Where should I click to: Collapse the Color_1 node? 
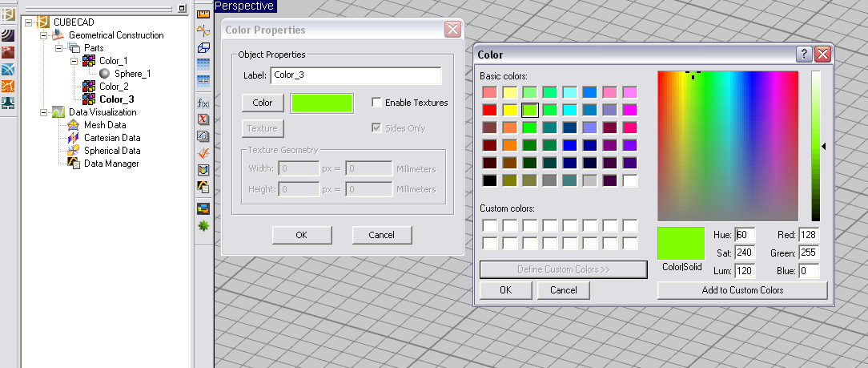74,61
